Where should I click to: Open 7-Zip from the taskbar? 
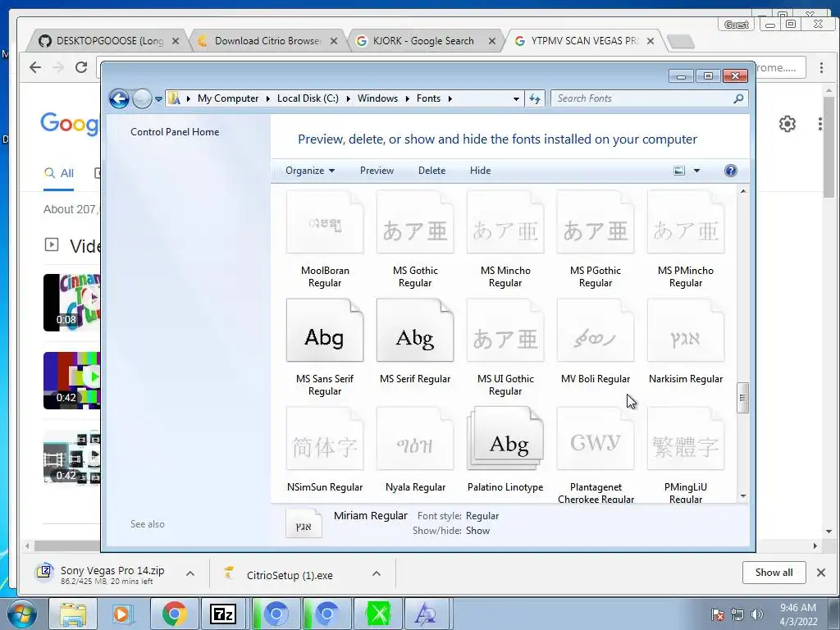point(223,614)
